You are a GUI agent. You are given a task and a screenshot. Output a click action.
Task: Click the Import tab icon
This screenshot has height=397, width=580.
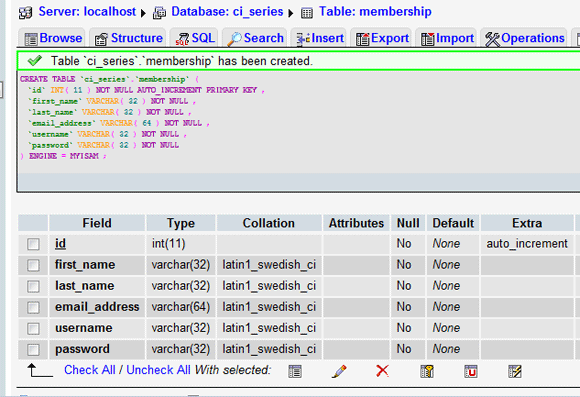click(x=428, y=39)
